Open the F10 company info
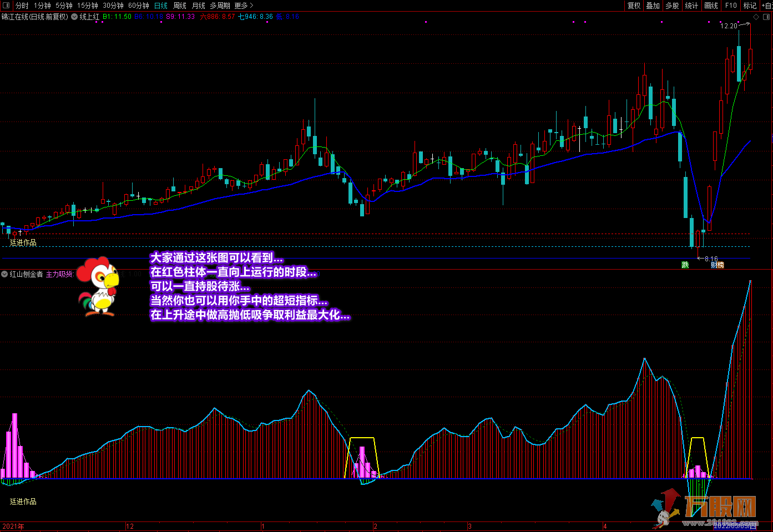Screen dimensions: 773x532 tap(731, 6)
